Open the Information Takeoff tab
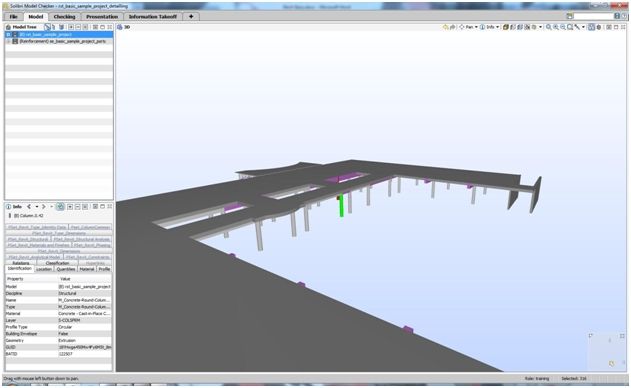Image resolution: width=631 pixels, height=388 pixels. click(153, 17)
